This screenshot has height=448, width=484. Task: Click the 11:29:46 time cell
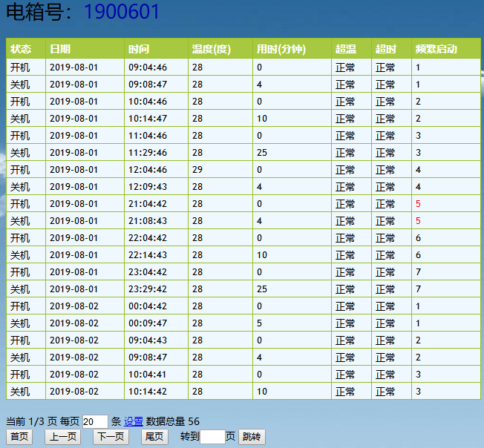148,153
